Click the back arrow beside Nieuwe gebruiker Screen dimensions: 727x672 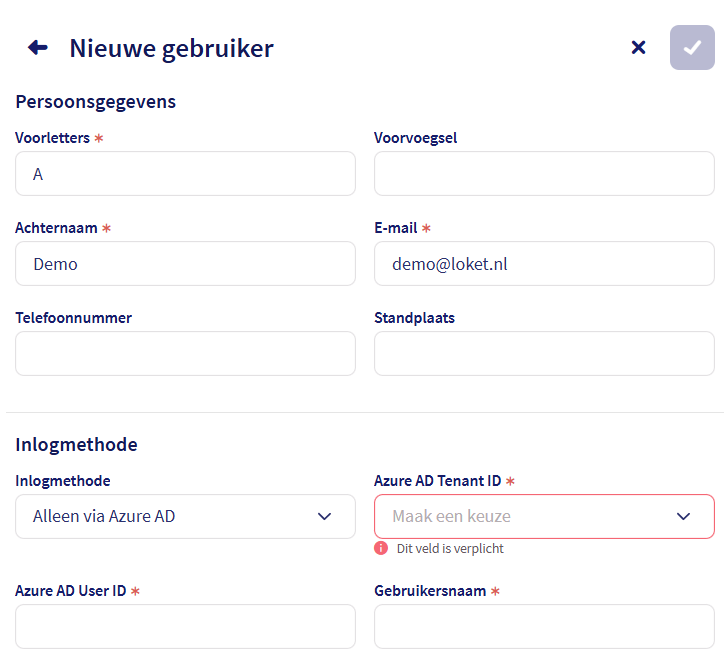(38, 47)
